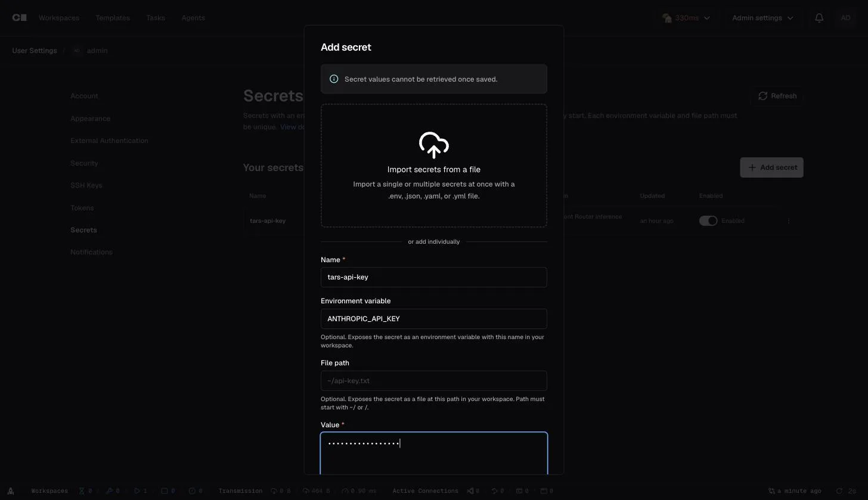Open Tasks in the top navigation
The width and height of the screenshot is (868, 500).
tap(156, 18)
